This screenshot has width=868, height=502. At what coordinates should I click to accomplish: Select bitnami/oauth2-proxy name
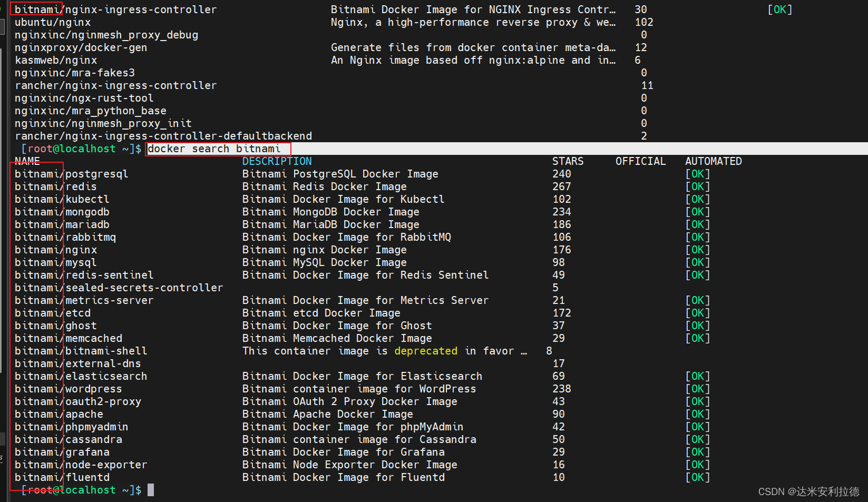coord(77,401)
